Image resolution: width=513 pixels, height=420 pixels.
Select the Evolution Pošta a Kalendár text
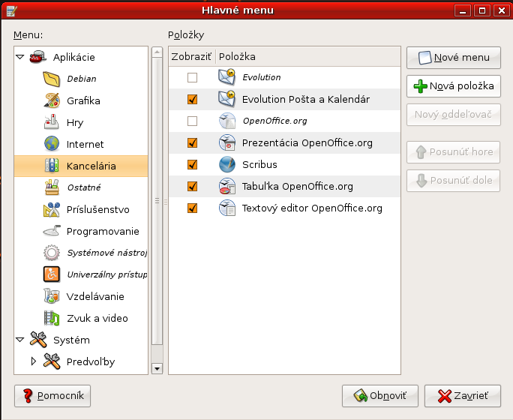pos(306,100)
